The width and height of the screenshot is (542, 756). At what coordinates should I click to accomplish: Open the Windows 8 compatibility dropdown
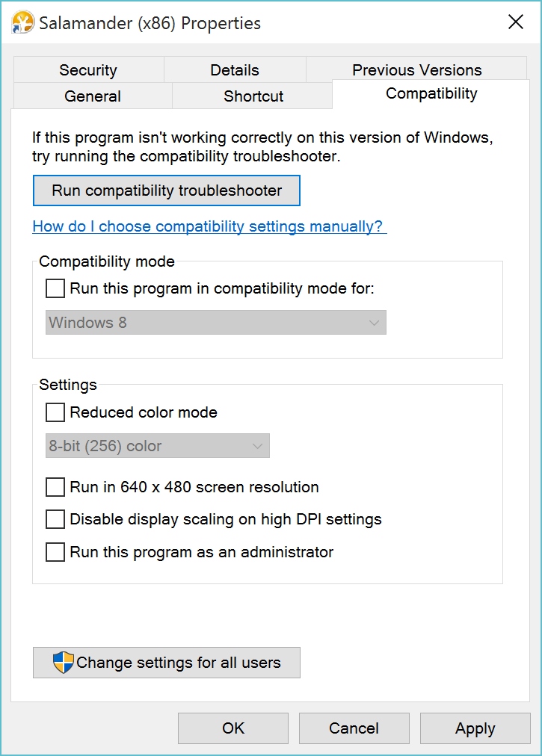(216, 323)
